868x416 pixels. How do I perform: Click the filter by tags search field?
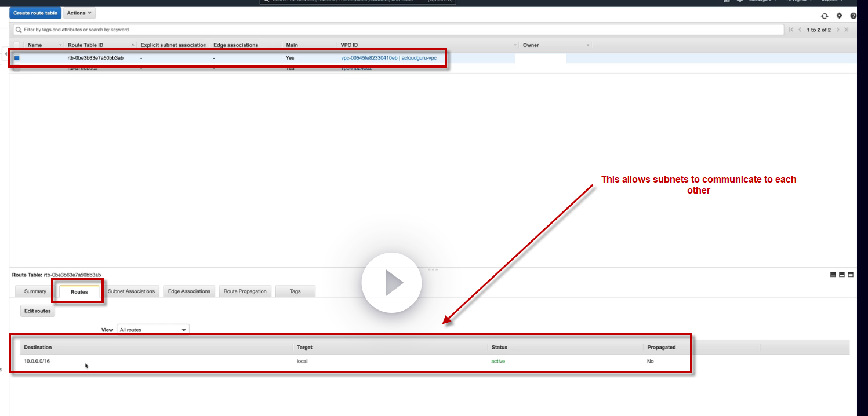[x=398, y=30]
